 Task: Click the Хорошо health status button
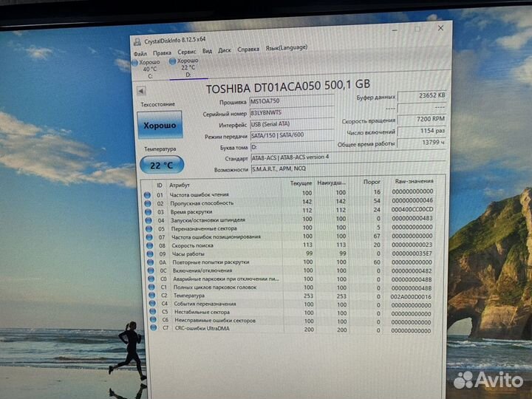[x=160, y=125]
